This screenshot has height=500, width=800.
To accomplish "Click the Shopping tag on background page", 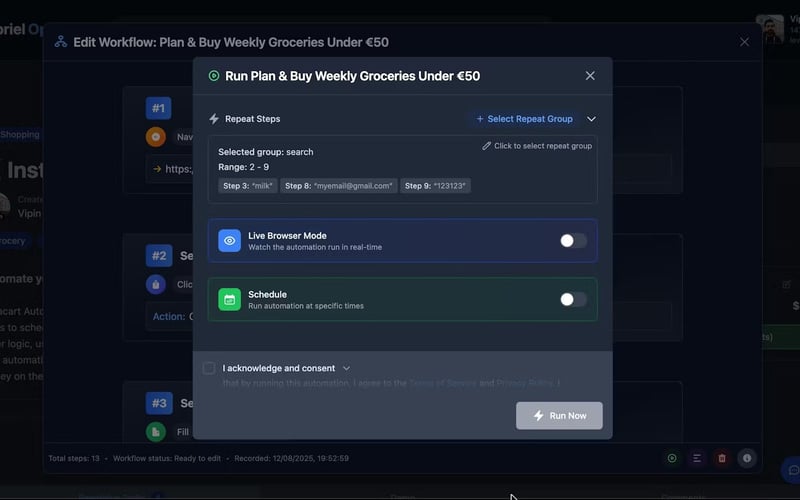I will click(20, 135).
